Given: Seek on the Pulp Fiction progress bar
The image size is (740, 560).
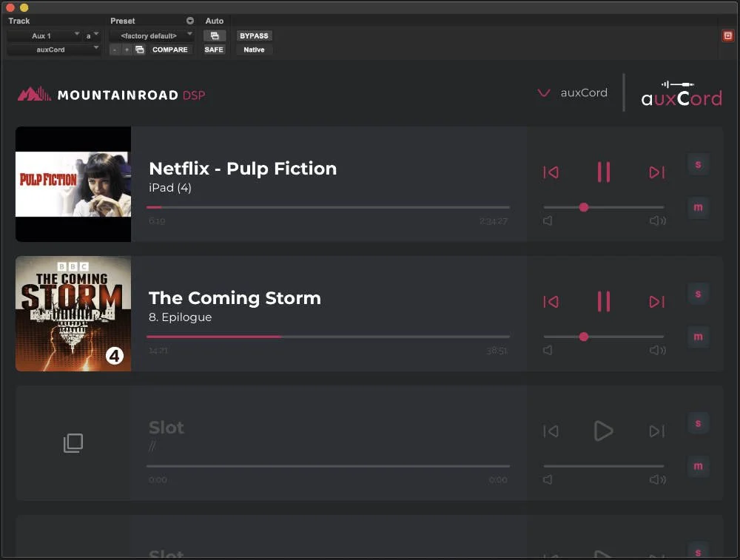Looking at the screenshot, I should coord(328,207).
